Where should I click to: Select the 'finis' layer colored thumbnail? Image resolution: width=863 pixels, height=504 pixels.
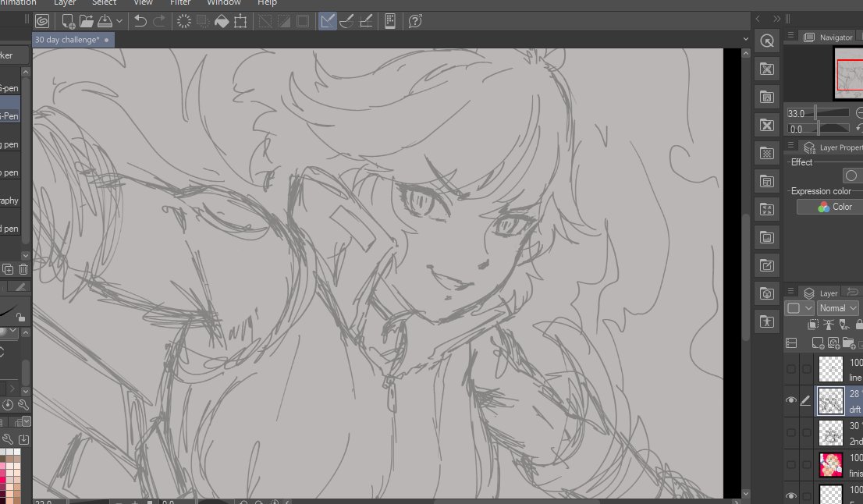click(830, 465)
